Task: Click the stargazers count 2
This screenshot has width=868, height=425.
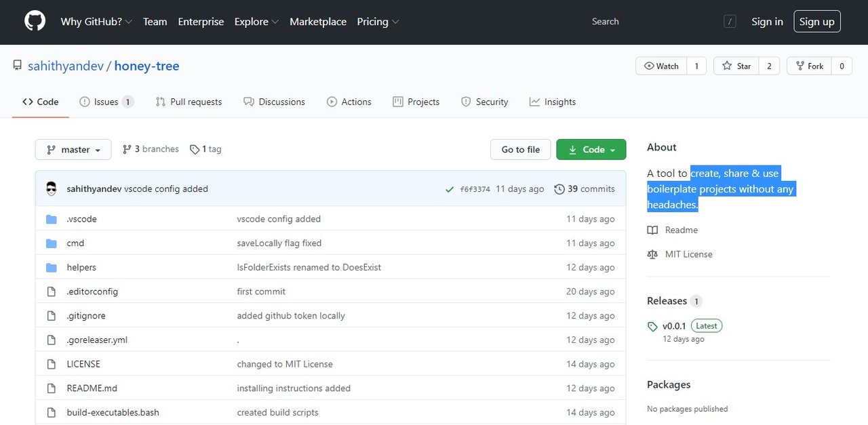Action: [769, 66]
